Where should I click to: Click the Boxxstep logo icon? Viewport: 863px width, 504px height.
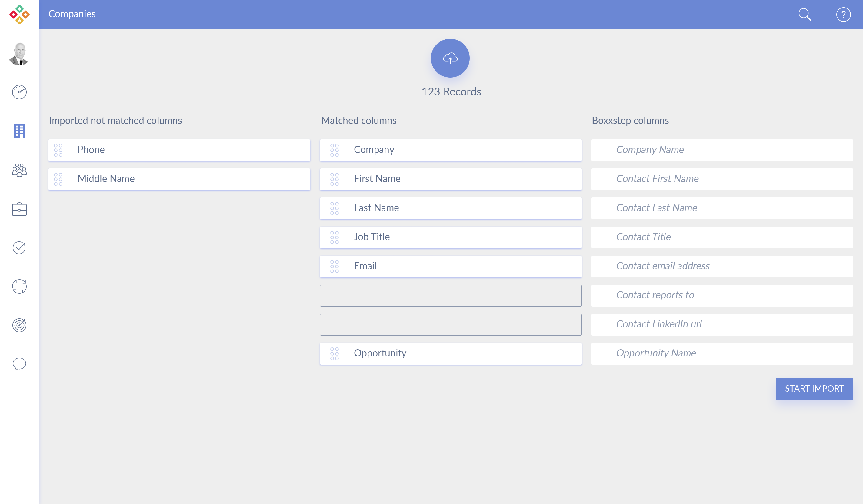19,14
